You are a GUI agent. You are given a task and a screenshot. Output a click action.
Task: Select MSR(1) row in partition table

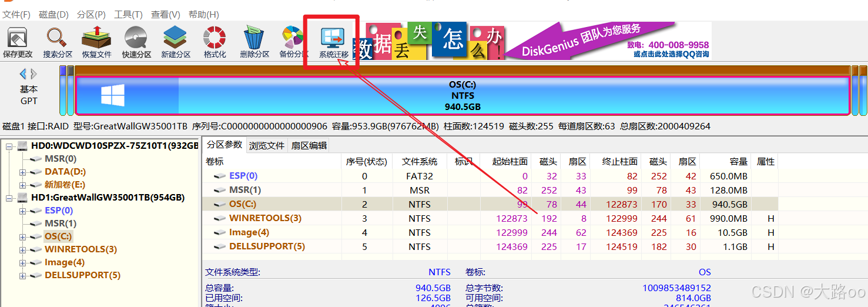490,190
